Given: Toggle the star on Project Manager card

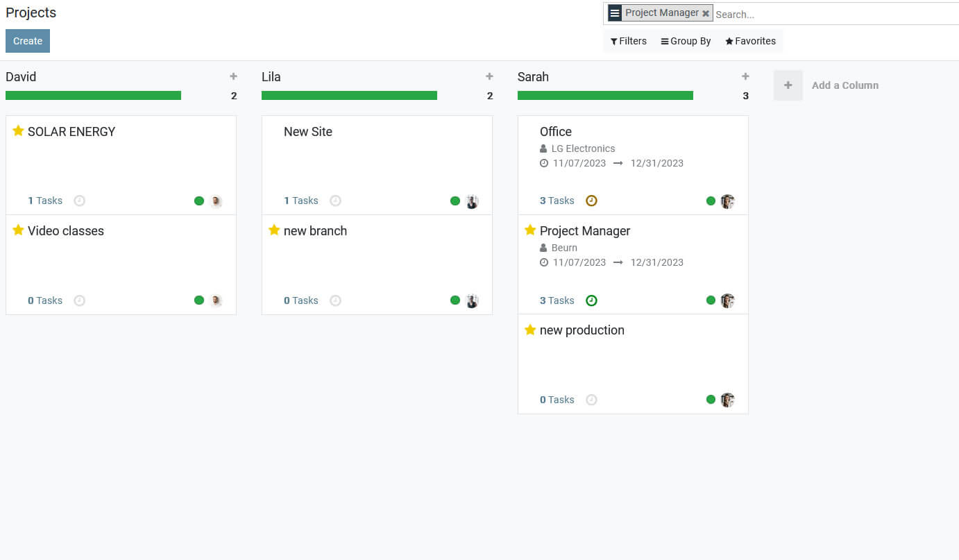Looking at the screenshot, I should pyautogui.click(x=530, y=230).
